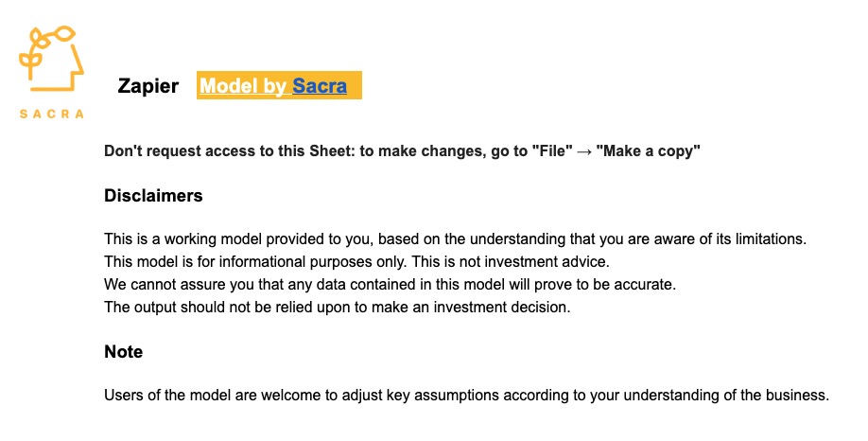The image size is (868, 441).
Task: Click the white 'Model by' link text
Action: [242, 86]
